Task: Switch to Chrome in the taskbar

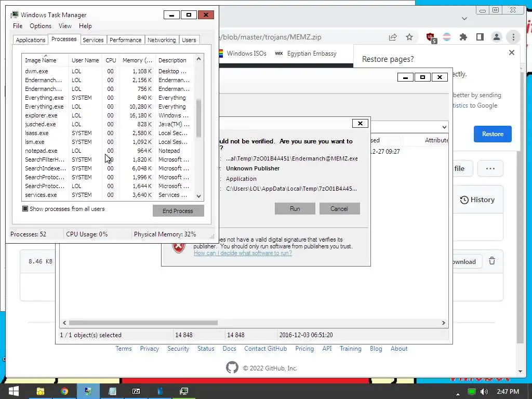Action: pyautogui.click(x=64, y=391)
